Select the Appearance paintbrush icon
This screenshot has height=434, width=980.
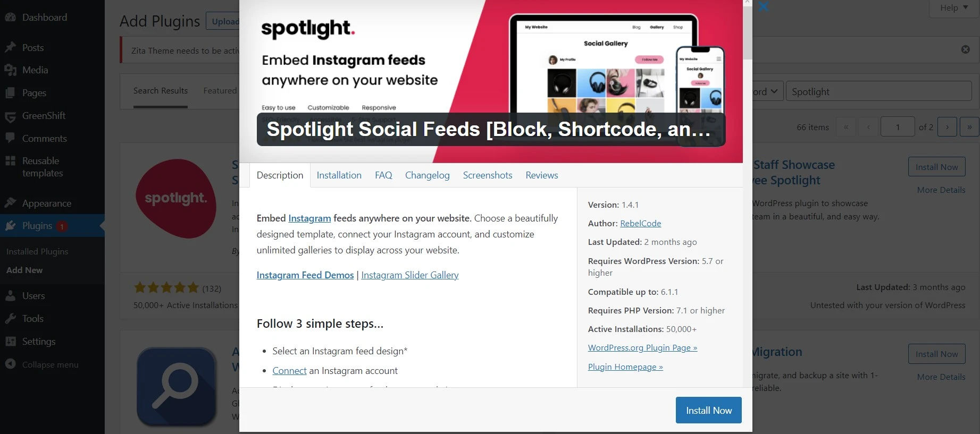coord(10,203)
